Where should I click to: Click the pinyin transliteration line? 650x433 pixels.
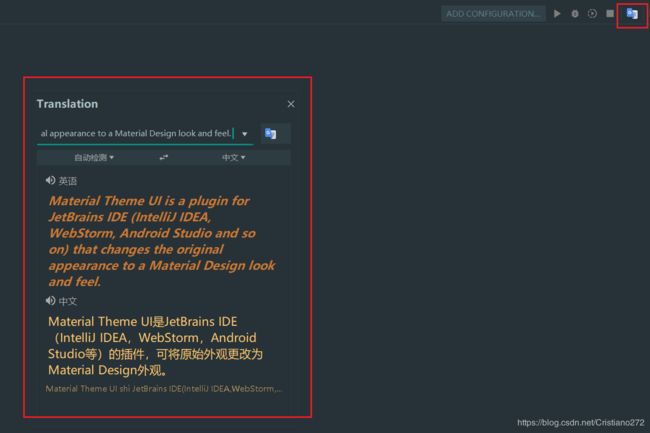163,389
